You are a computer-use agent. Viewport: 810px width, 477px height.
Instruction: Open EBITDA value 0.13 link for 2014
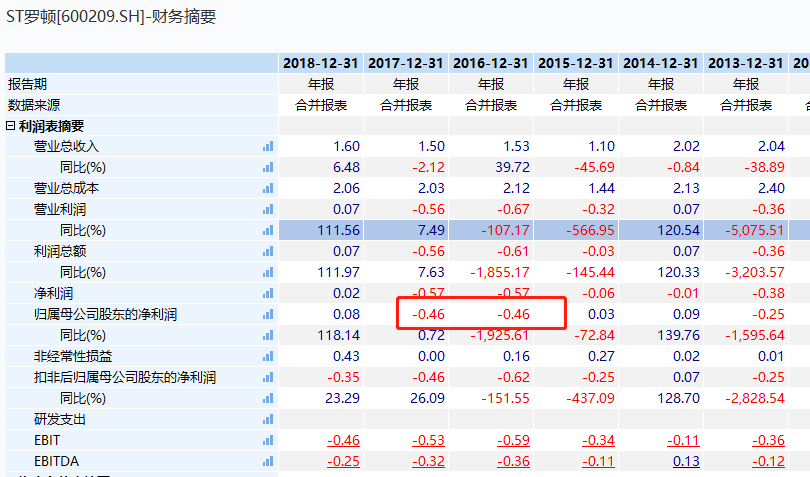(687, 461)
